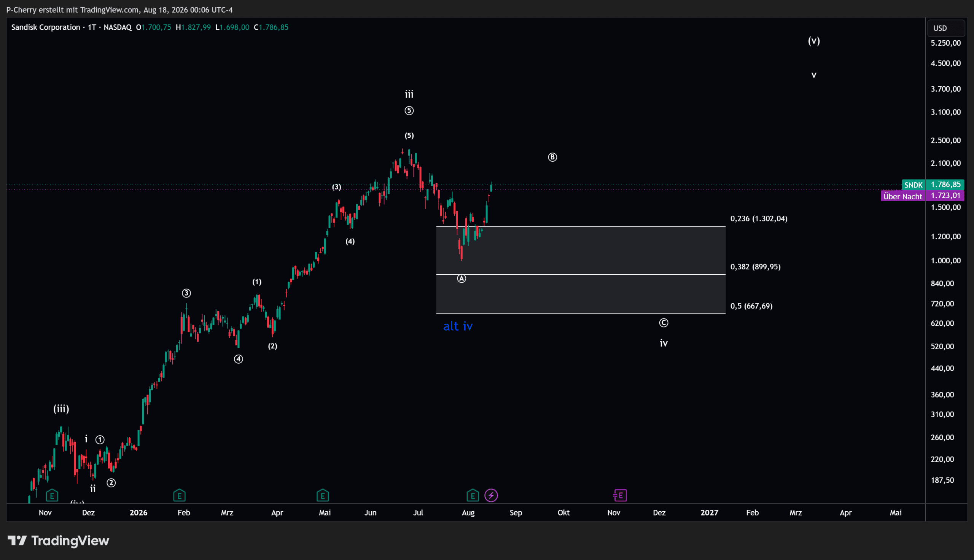The height and width of the screenshot is (560, 974).
Task: Click the open value 'O1.700,75'
Action: click(153, 27)
